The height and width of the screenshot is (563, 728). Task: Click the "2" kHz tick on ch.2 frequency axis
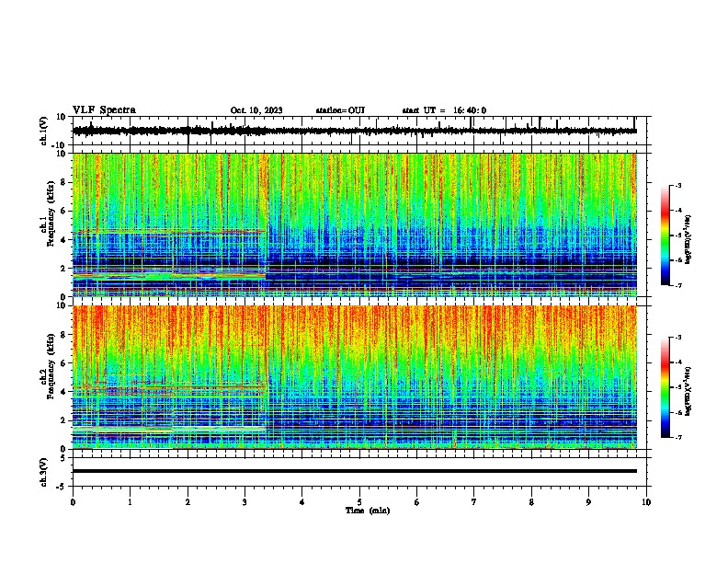[63, 420]
